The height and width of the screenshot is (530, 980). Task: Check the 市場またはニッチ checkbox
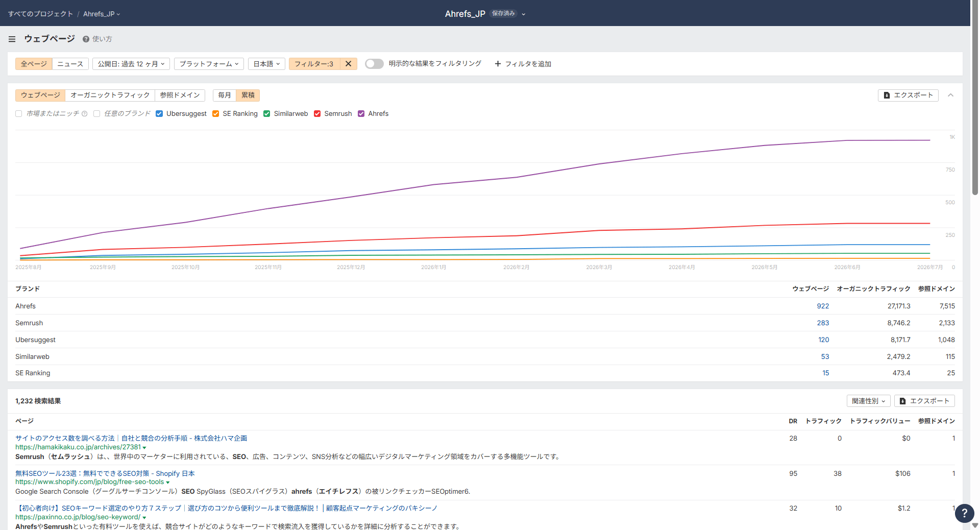(x=19, y=114)
